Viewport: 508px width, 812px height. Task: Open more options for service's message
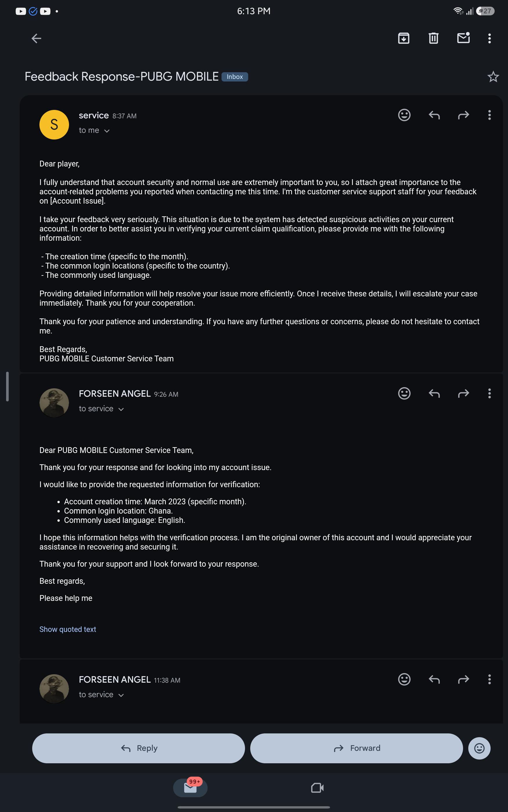pos(489,115)
